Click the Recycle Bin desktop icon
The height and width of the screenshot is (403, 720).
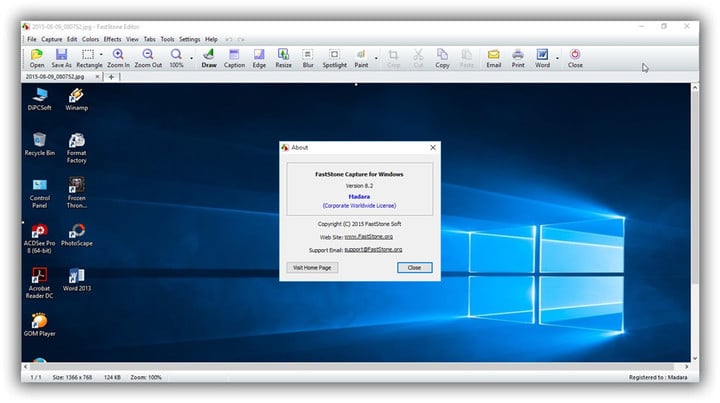pos(39,144)
